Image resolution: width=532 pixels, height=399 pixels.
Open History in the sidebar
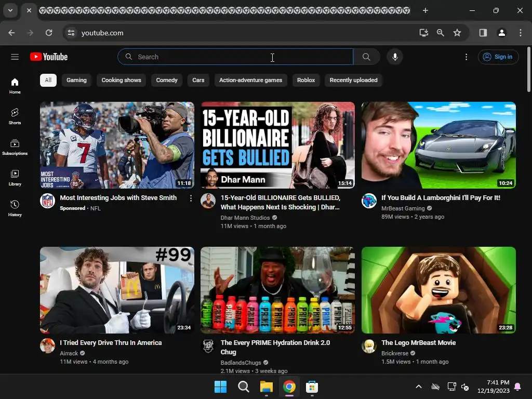tap(15, 208)
